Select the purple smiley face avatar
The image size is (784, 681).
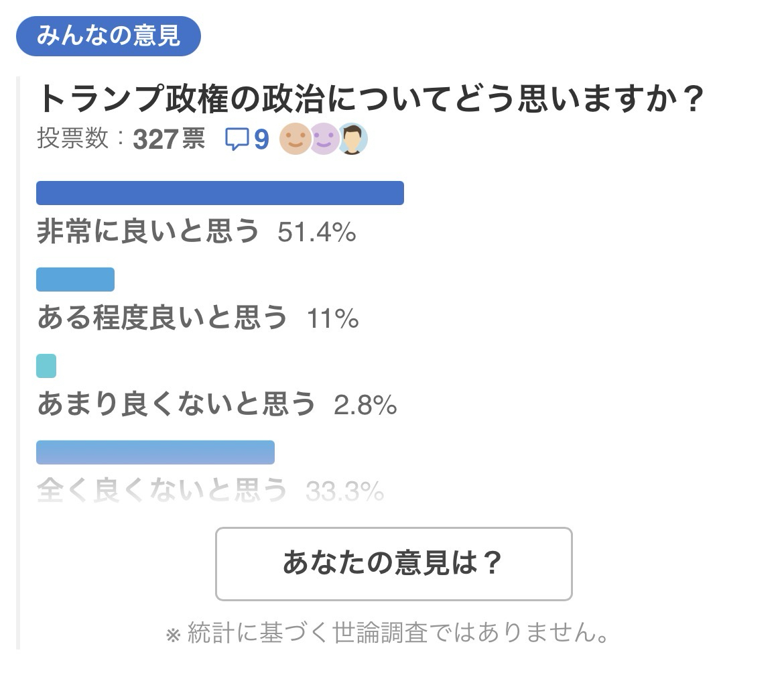324,139
